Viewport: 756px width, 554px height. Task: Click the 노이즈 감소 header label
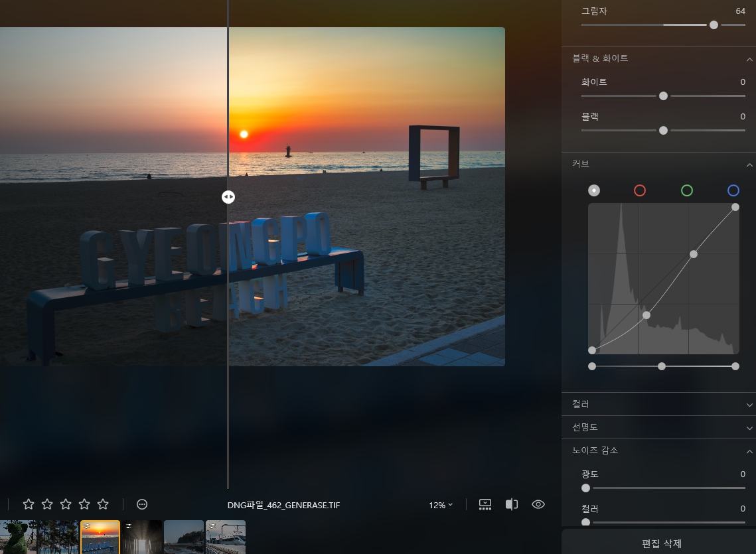595,450
